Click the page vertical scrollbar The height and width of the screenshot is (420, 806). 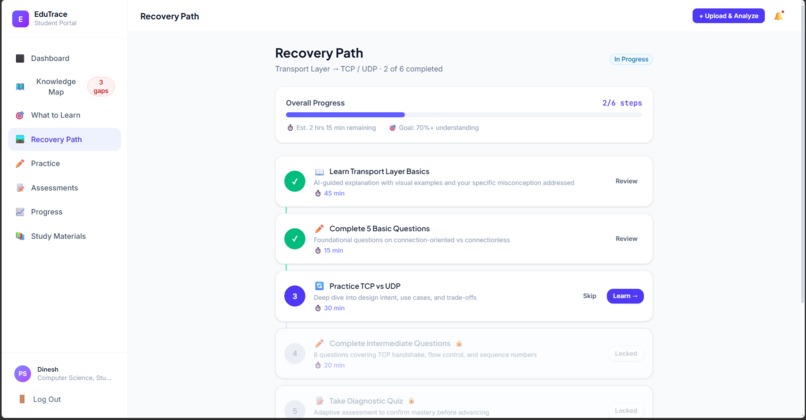click(x=803, y=154)
